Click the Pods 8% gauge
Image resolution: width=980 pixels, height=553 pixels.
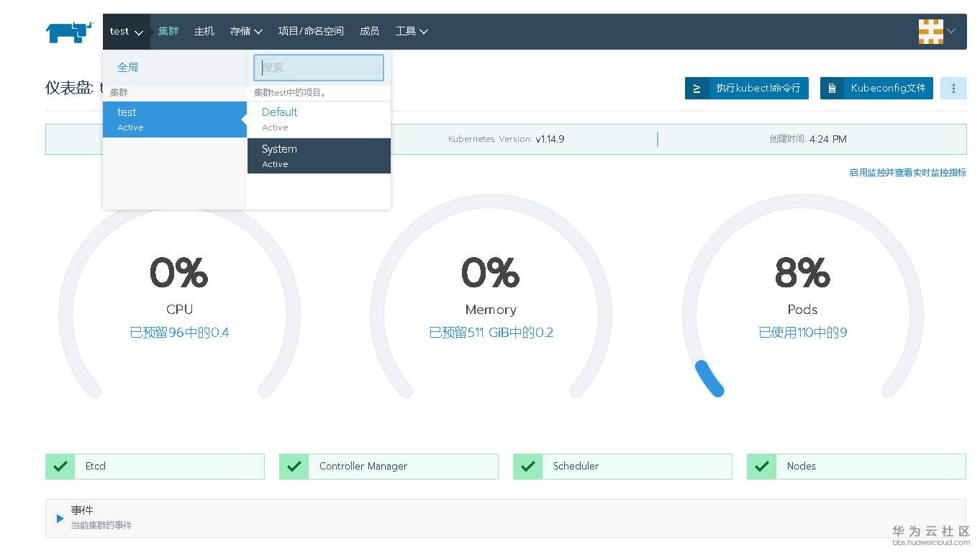[802, 297]
